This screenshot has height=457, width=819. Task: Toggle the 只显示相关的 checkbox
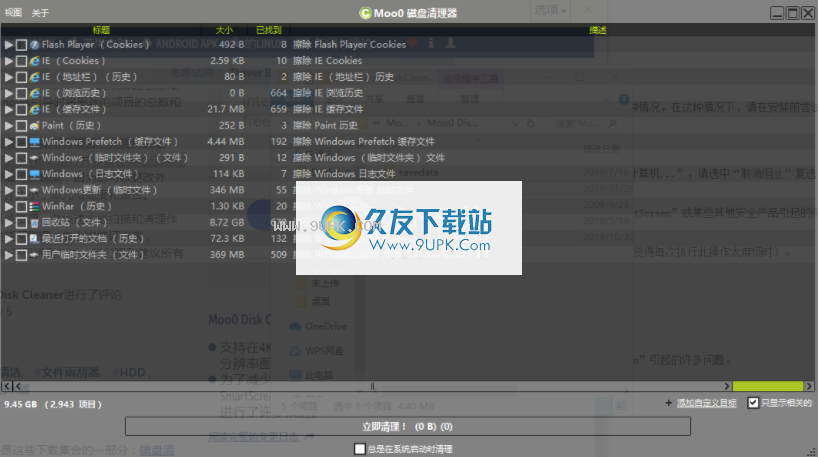coord(753,403)
